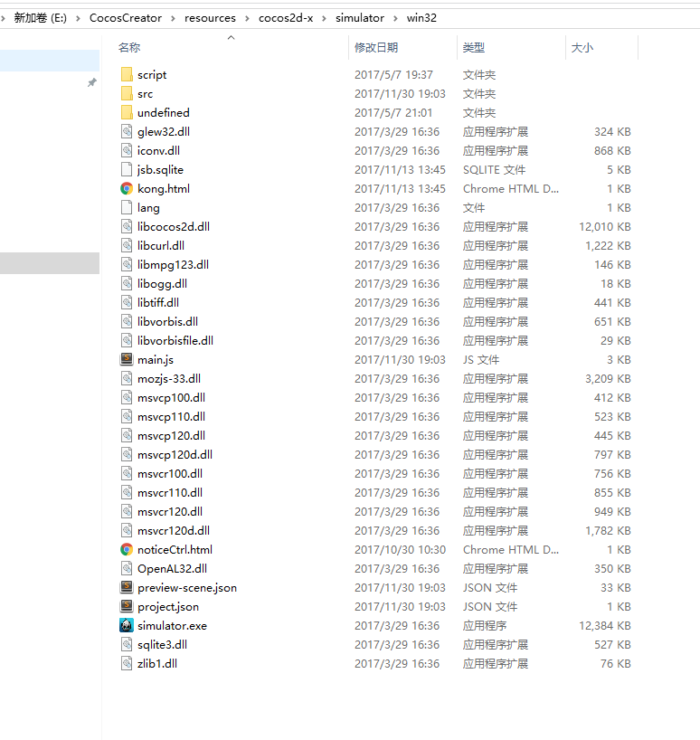Select the undefined folder icon
Viewport: 700px width, 740px height.
tap(127, 112)
